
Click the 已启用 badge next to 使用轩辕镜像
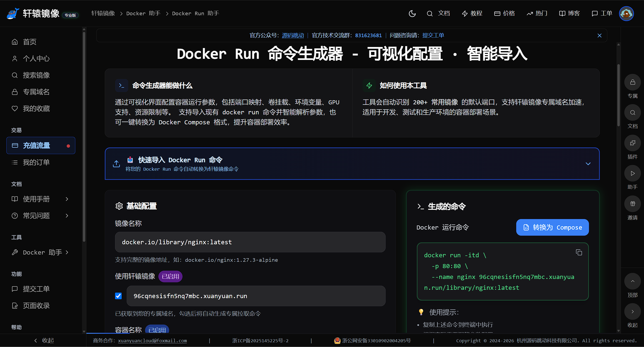pyautogui.click(x=170, y=276)
